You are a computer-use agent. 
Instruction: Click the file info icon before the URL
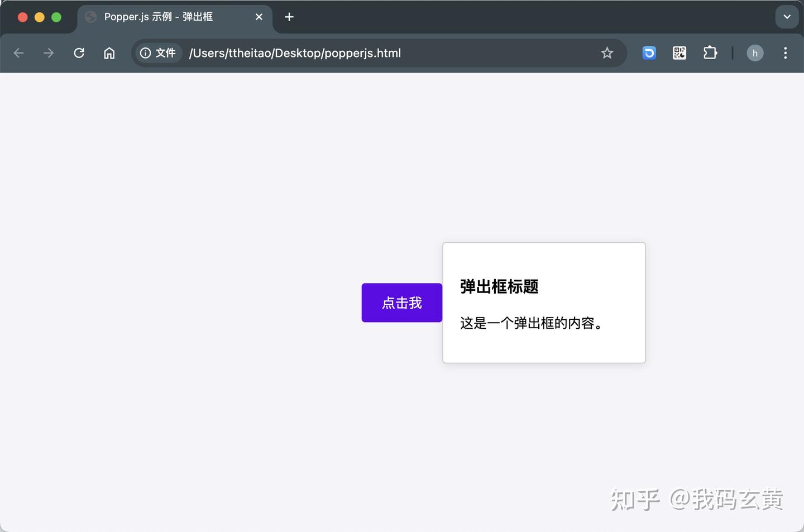(x=145, y=52)
